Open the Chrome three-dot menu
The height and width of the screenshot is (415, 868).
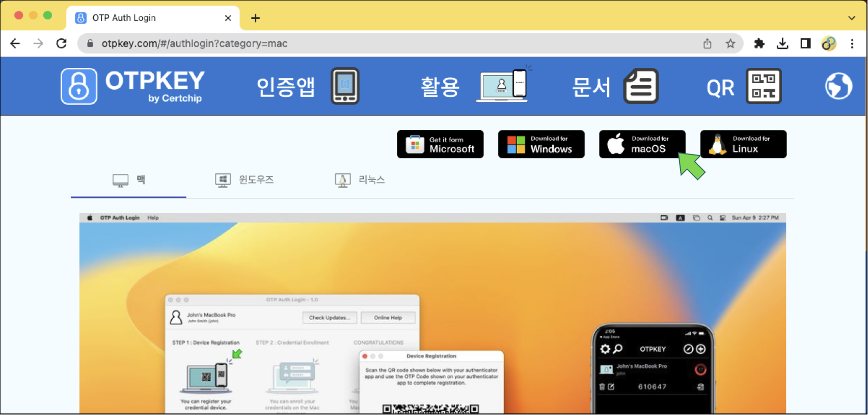point(852,44)
